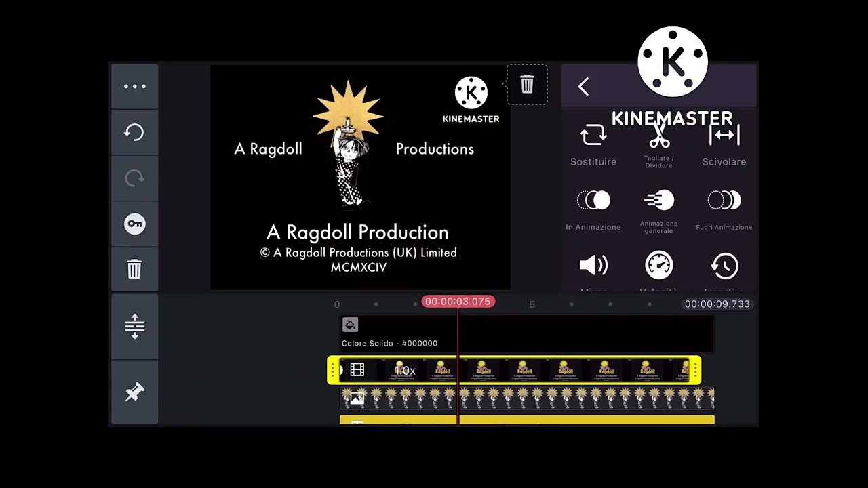Click the 0 second mark on ruler
The image size is (868, 488).
pos(337,304)
